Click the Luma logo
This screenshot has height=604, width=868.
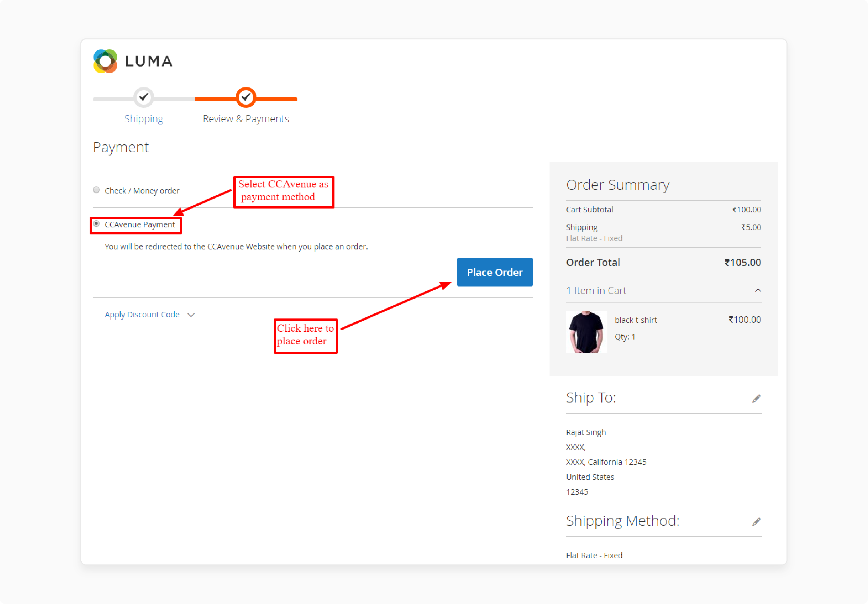[x=133, y=61]
